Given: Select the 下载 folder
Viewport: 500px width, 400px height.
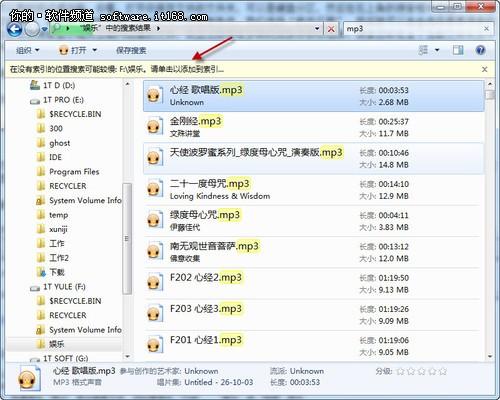Looking at the screenshot, I should click(x=57, y=272).
